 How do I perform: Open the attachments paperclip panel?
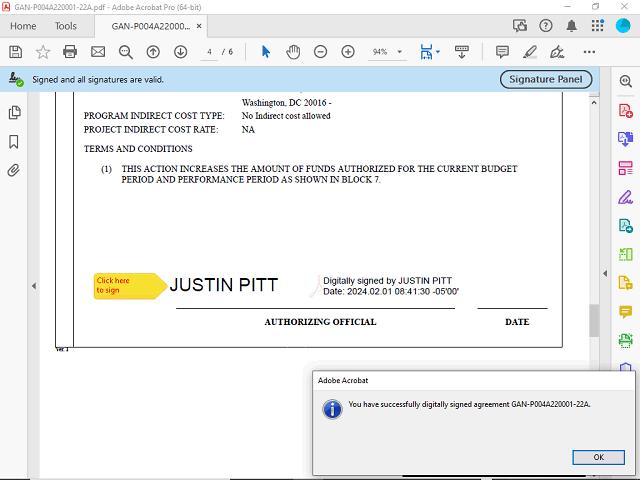point(13,170)
